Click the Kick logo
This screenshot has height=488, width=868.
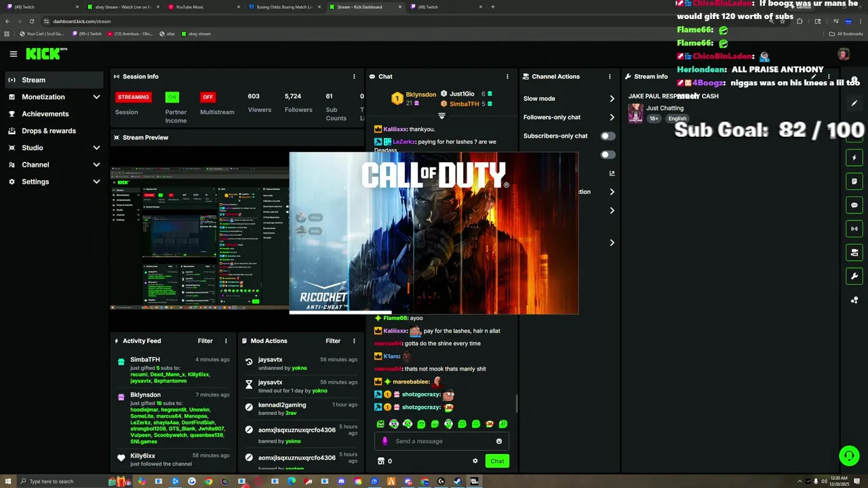[46, 54]
